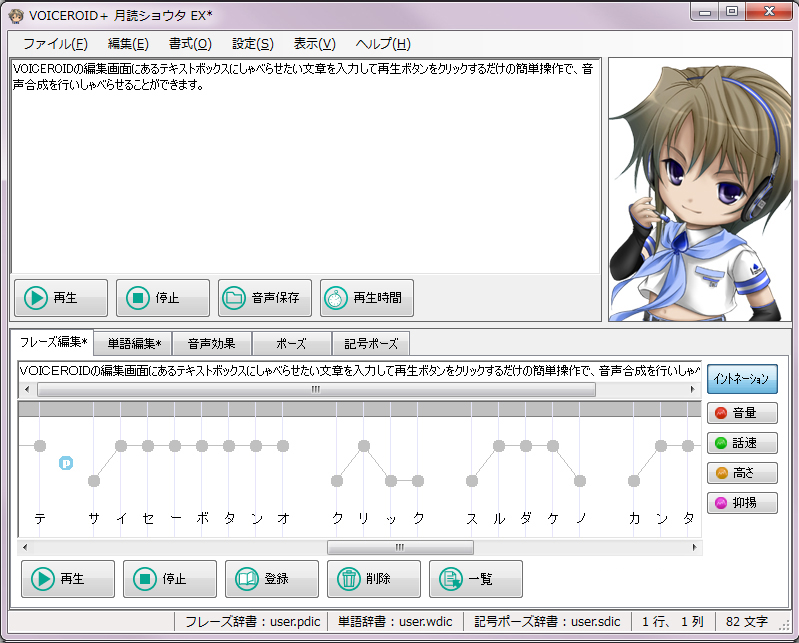
Task: Open the 編集(E) menu
Action: point(128,44)
